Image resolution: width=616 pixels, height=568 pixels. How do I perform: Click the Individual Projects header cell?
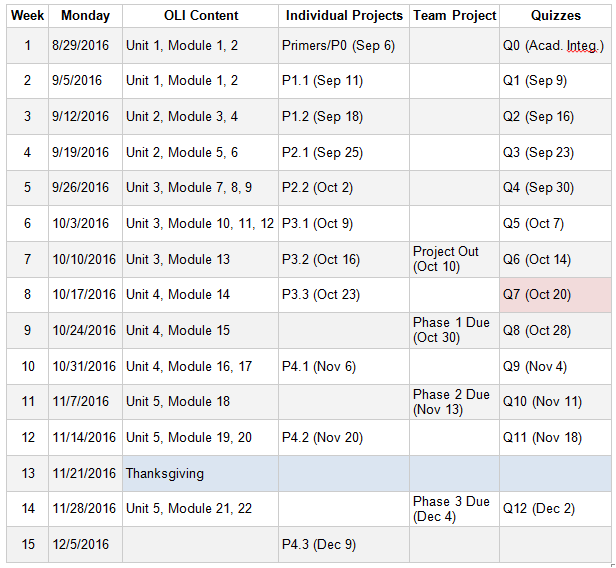click(x=344, y=16)
